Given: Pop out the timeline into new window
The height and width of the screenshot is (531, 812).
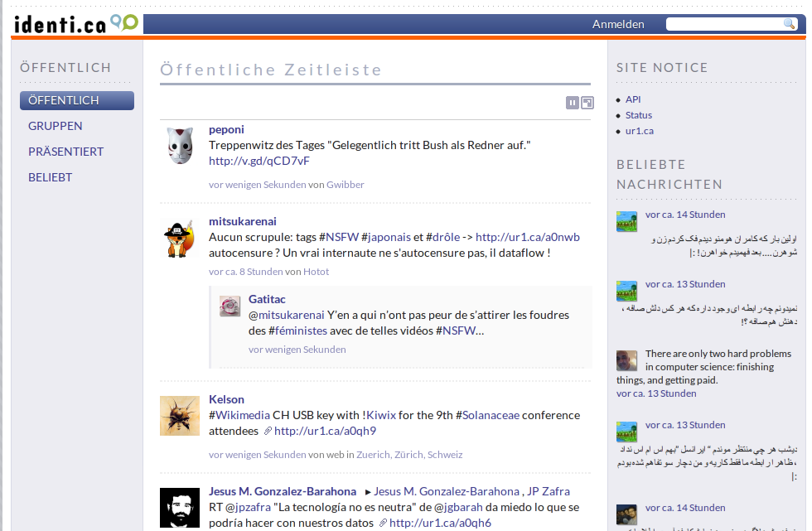Looking at the screenshot, I should pyautogui.click(x=587, y=103).
